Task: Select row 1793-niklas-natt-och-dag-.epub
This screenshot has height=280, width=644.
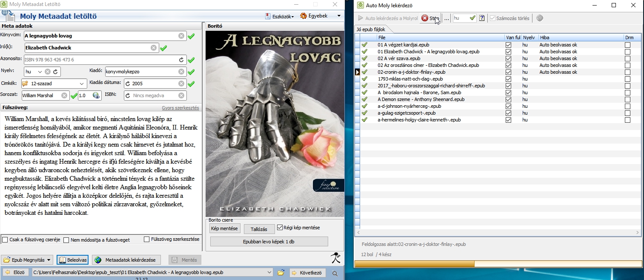Action: coord(498,79)
